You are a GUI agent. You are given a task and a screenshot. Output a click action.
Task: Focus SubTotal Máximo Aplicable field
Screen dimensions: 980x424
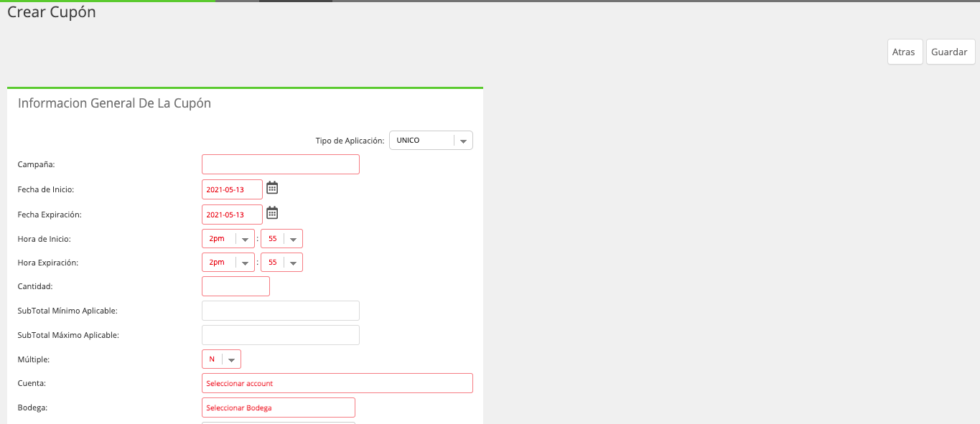pos(281,335)
